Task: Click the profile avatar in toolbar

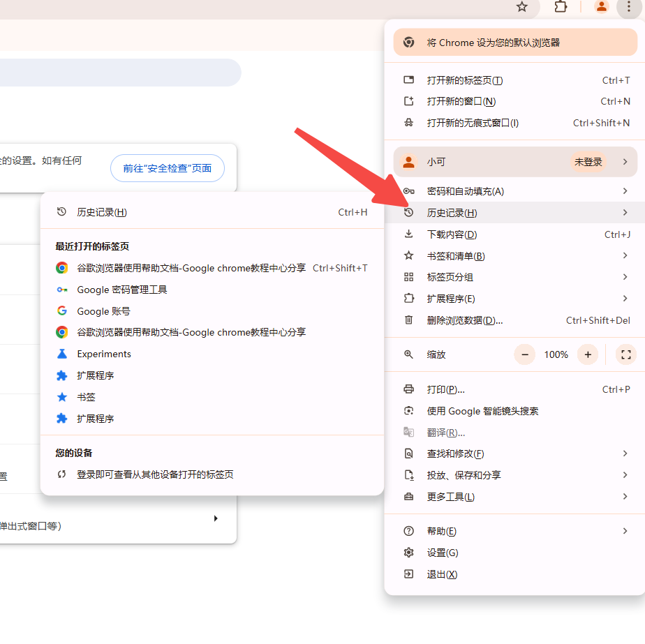Action: tap(602, 6)
